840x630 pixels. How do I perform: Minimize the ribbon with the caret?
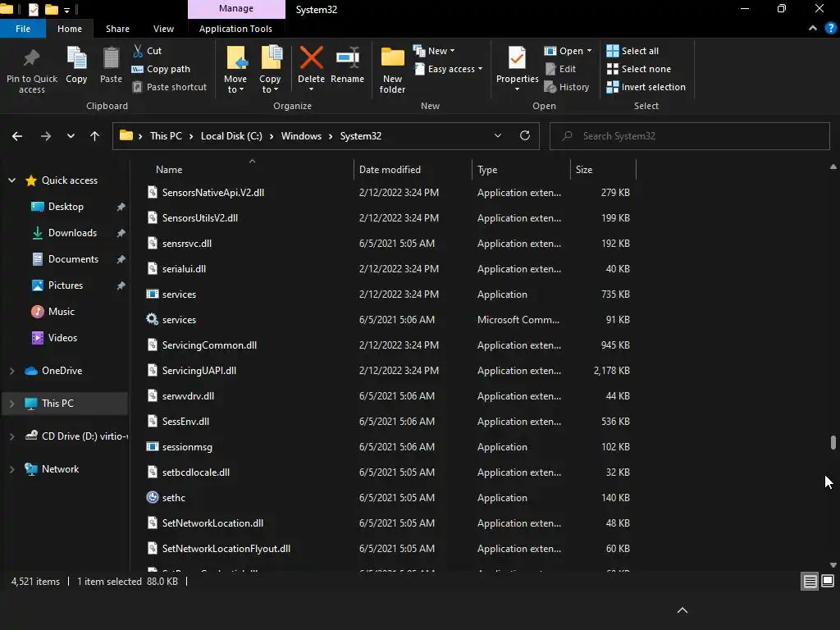point(813,29)
